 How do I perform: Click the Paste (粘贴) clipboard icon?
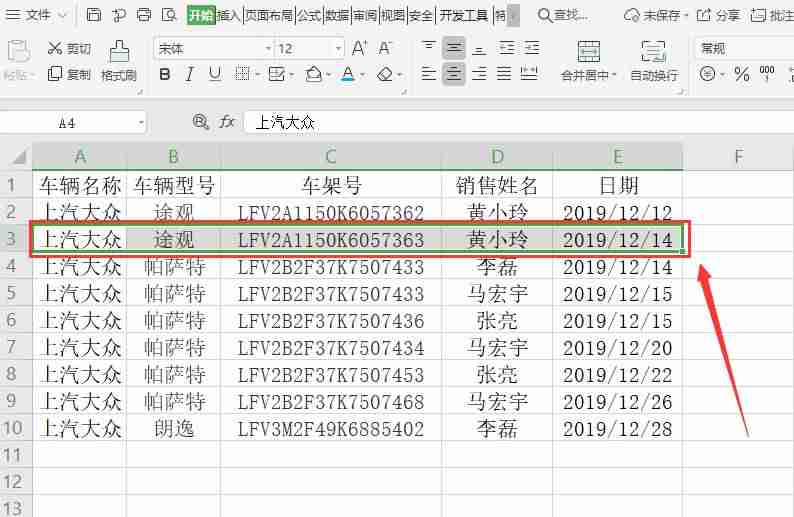19,53
